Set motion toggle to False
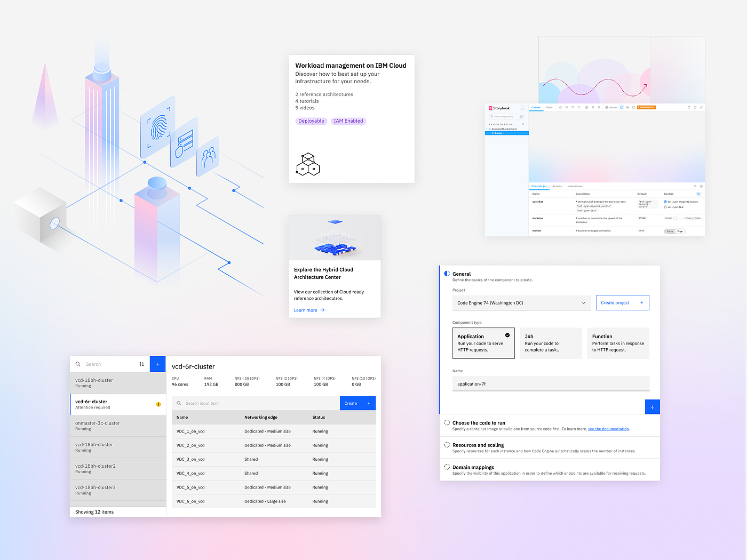 click(x=670, y=231)
